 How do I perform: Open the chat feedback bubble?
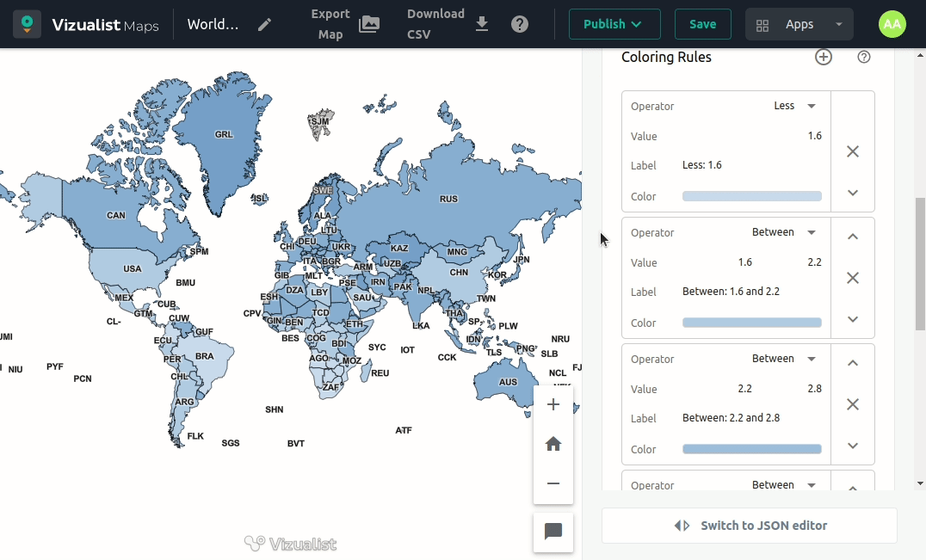point(553,532)
